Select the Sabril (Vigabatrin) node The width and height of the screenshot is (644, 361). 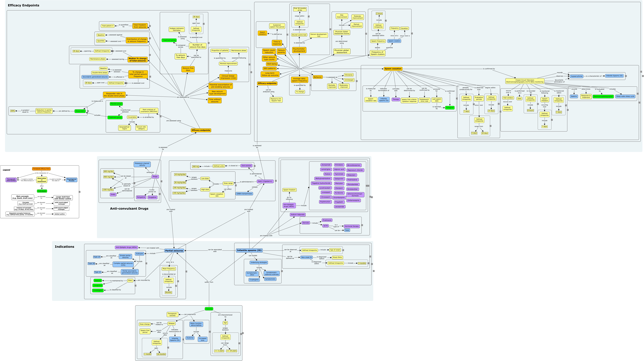265,181
